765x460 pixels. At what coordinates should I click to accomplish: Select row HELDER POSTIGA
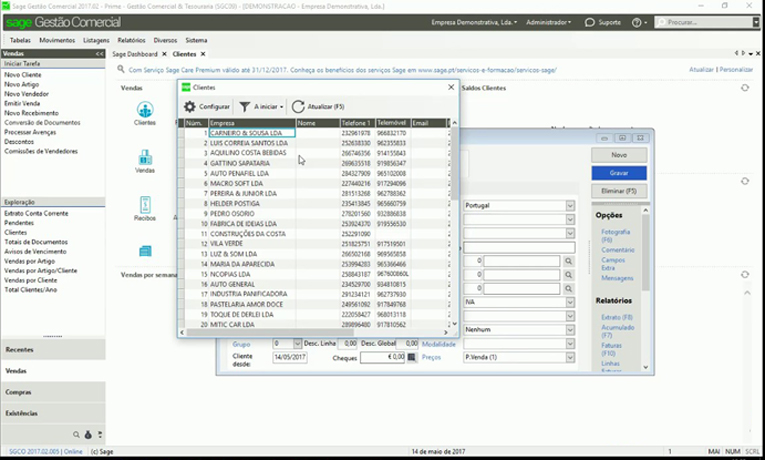pos(315,203)
